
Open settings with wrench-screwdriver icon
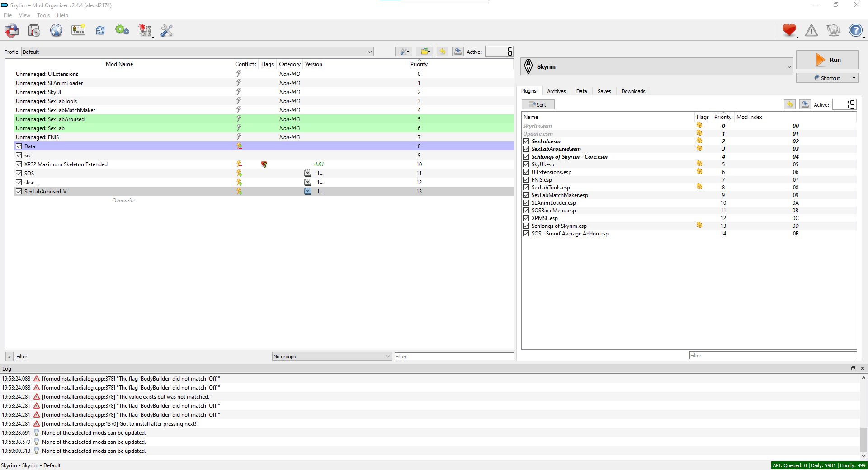pos(167,30)
